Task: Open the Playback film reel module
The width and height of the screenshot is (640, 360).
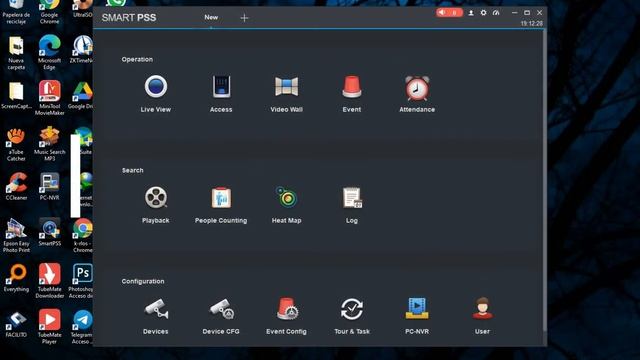Action: (x=156, y=204)
